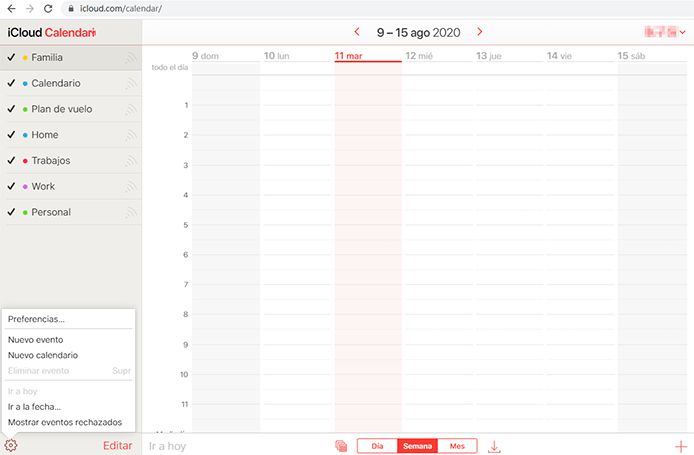The image size is (694, 455).
Task: Go to previous week arrow
Action: tap(357, 32)
